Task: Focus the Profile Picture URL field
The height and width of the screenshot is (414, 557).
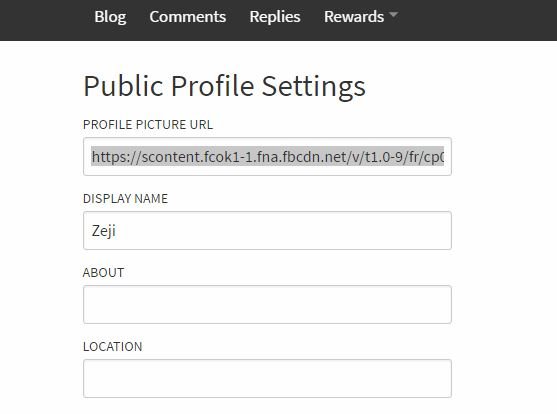Action: click(x=267, y=156)
